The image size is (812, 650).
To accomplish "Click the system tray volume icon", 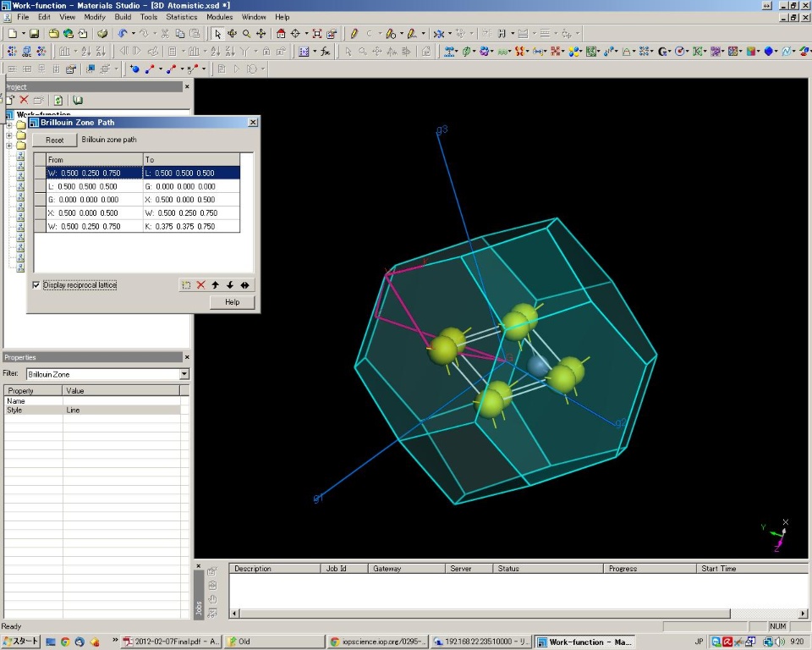I will click(x=779, y=642).
